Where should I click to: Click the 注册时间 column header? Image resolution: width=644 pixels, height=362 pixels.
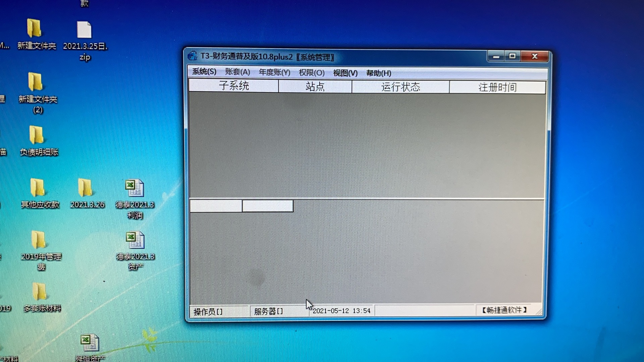[x=497, y=87]
